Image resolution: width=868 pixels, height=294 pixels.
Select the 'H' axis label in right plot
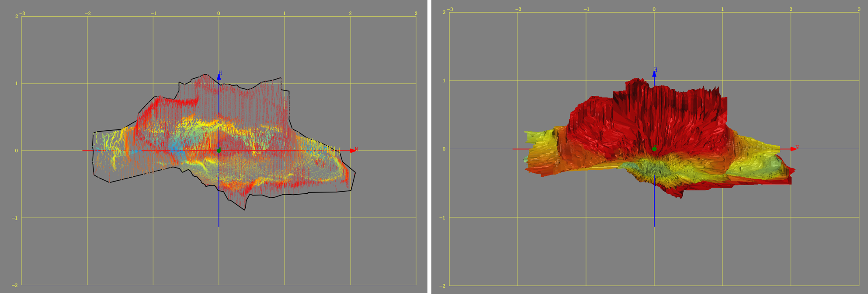[x=656, y=70]
